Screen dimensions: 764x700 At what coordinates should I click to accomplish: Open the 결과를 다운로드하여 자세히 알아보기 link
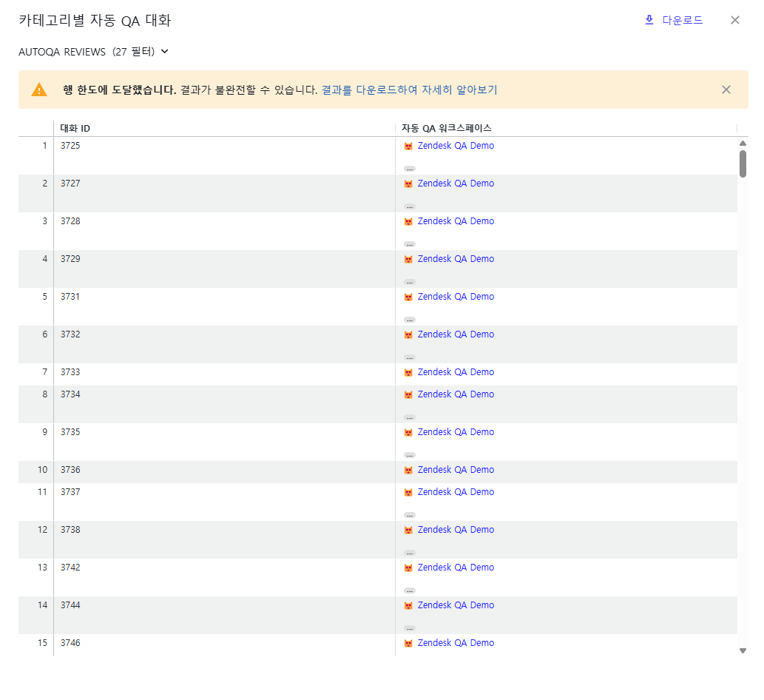pyautogui.click(x=409, y=90)
